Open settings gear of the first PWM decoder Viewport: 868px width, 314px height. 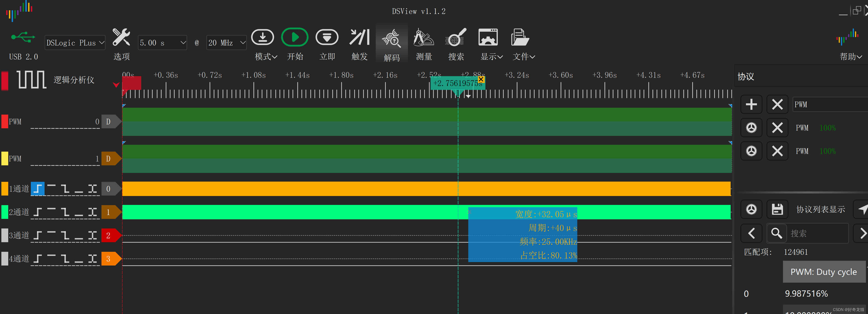(x=751, y=127)
